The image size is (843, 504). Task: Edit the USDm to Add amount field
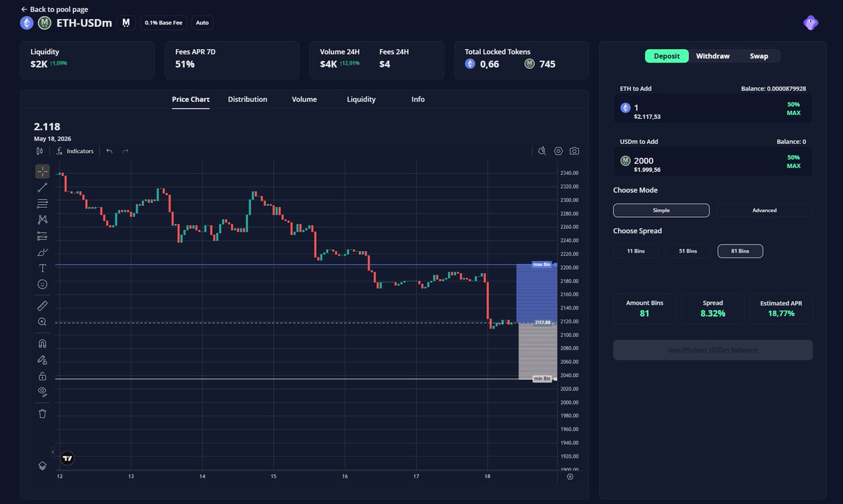712,161
